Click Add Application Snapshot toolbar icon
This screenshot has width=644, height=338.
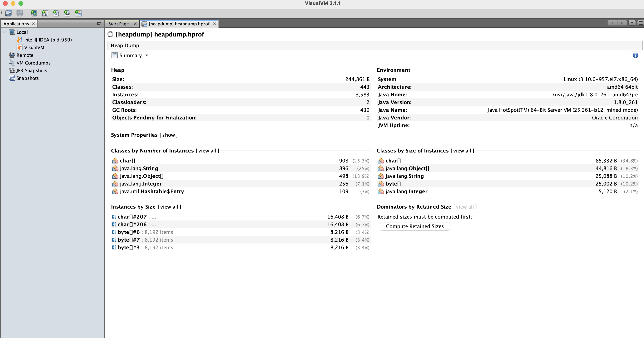click(78, 13)
